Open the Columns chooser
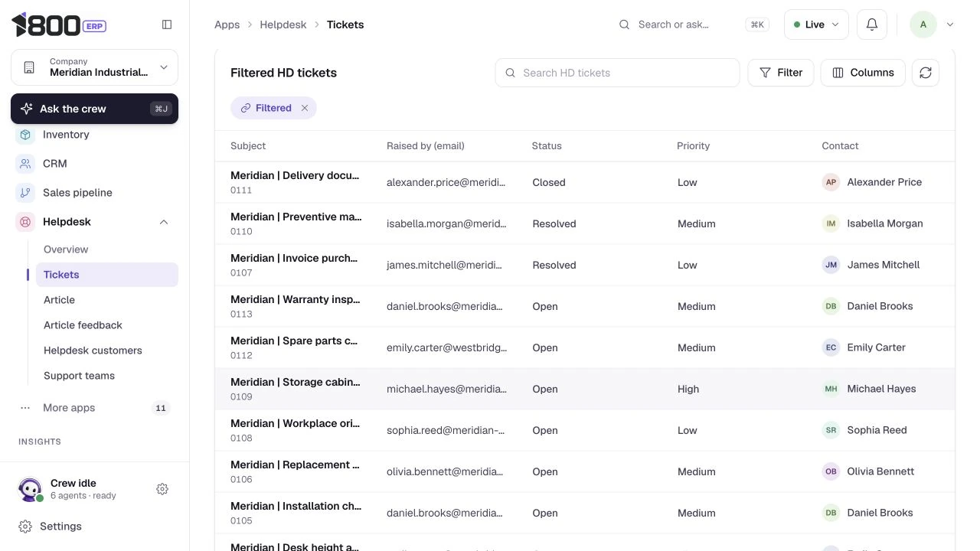Screen dimensions: 980x551 (863, 73)
